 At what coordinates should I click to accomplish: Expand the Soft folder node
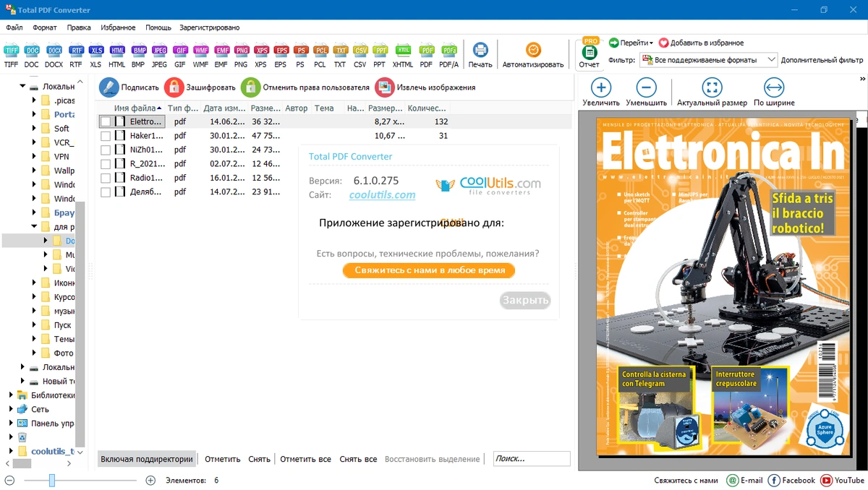34,129
